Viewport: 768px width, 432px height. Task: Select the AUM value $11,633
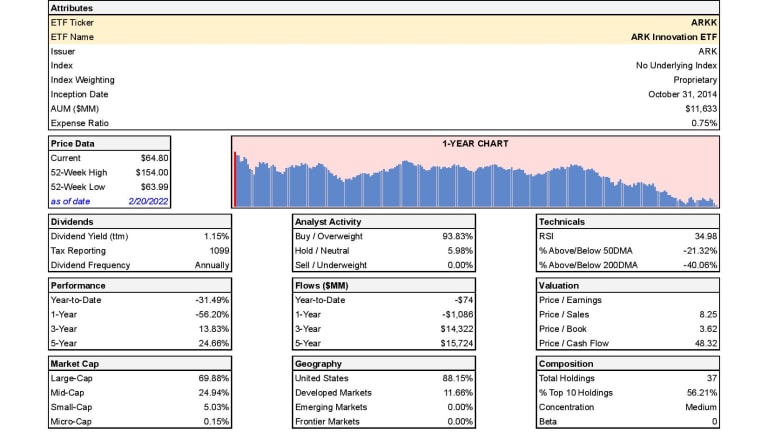(x=701, y=109)
